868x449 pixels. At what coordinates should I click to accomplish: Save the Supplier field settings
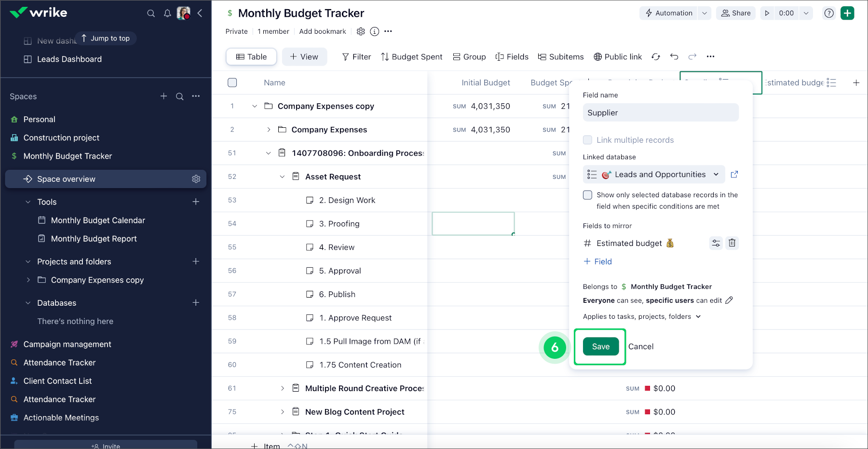click(x=600, y=347)
